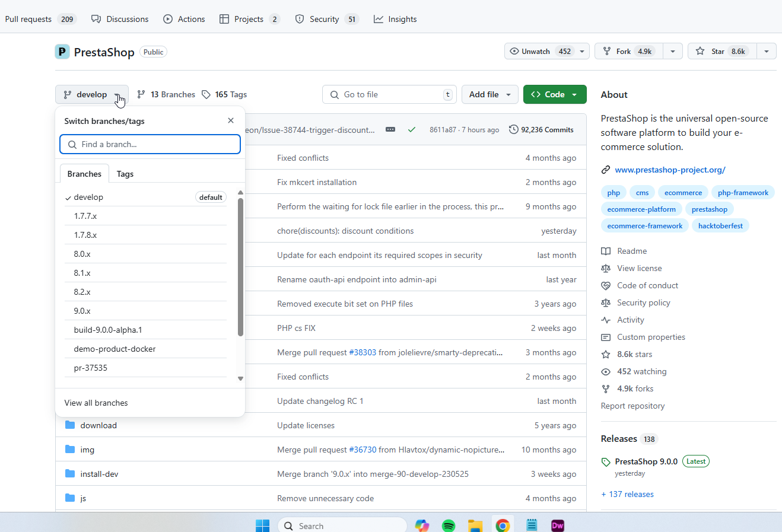Select the develop default branch

(145, 197)
